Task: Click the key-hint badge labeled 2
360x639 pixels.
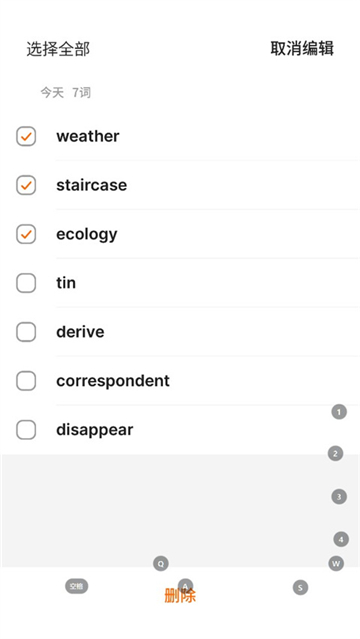Action: click(335, 453)
